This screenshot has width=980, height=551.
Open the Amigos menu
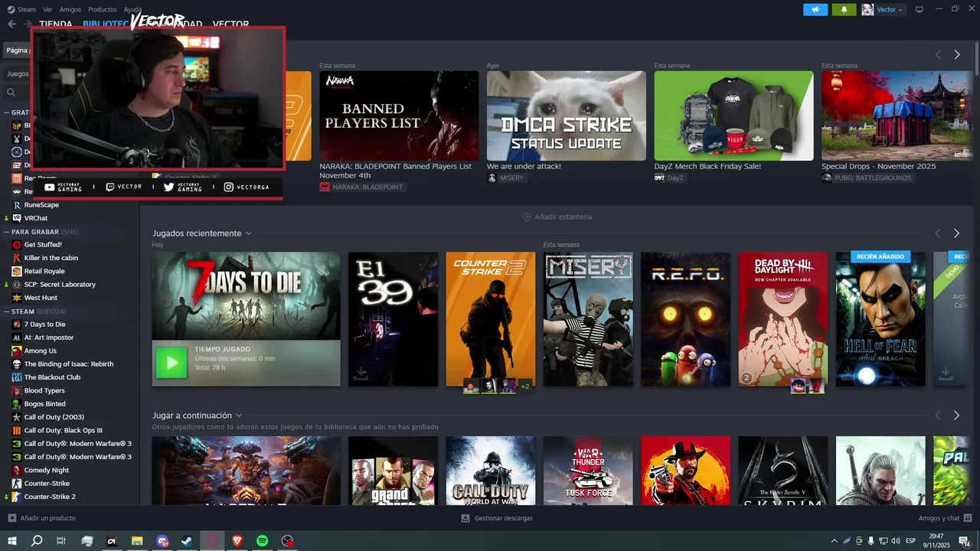pyautogui.click(x=70, y=9)
